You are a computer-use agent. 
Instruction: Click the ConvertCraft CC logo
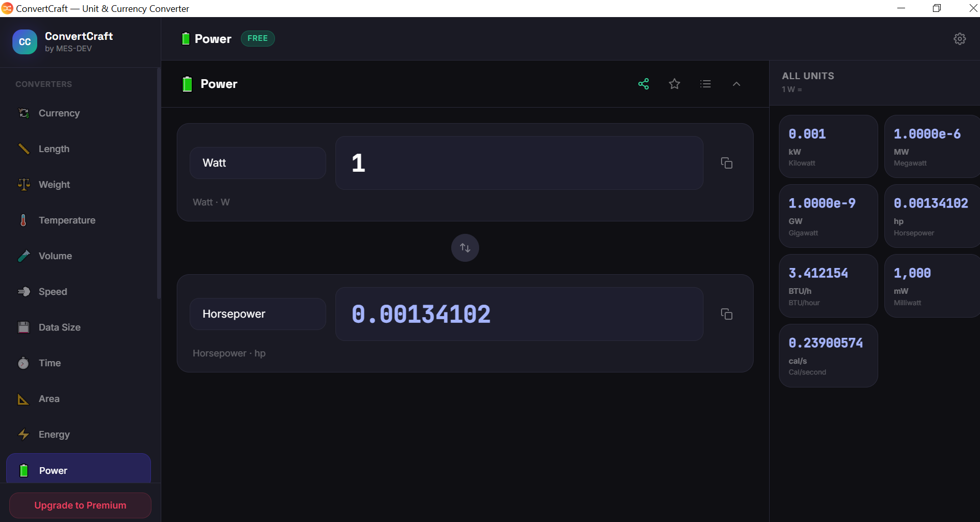coord(25,42)
